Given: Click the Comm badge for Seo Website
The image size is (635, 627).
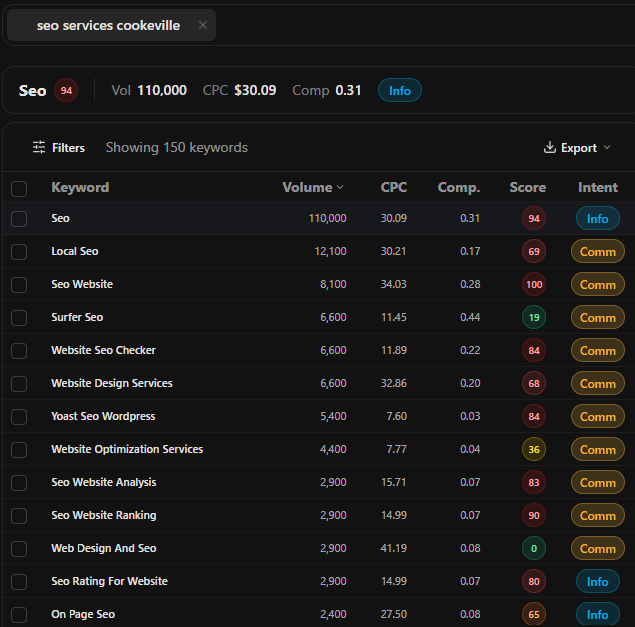Looking at the screenshot, I should click(x=598, y=284).
